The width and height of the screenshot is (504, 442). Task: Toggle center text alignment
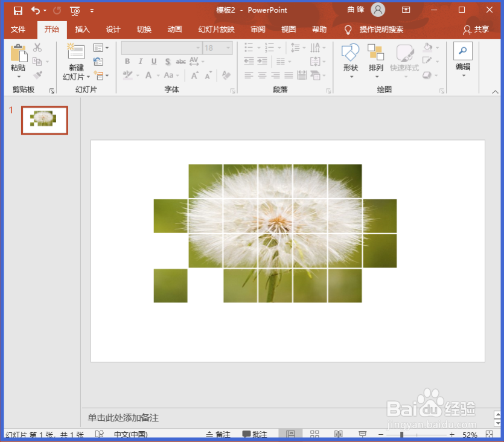[x=263, y=75]
